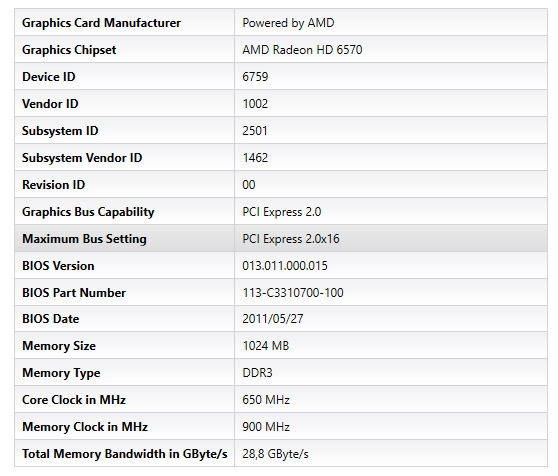Select the Memory Type value DDR3
Viewport: 558px width, 476px height.
click(x=257, y=373)
